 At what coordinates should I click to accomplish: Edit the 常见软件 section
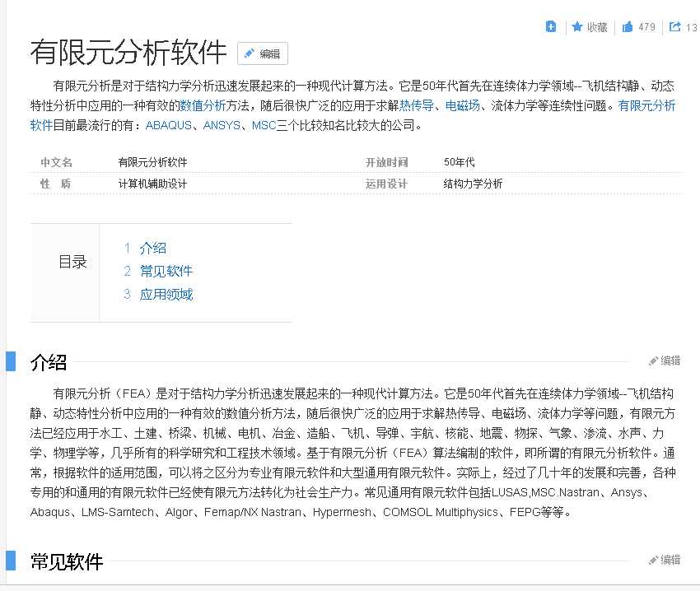click(x=665, y=560)
